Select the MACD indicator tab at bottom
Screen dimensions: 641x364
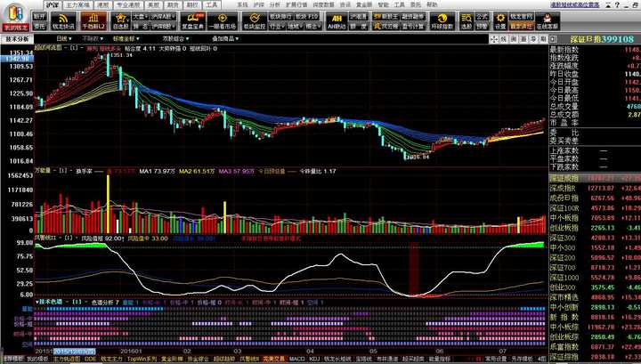pos(297,359)
